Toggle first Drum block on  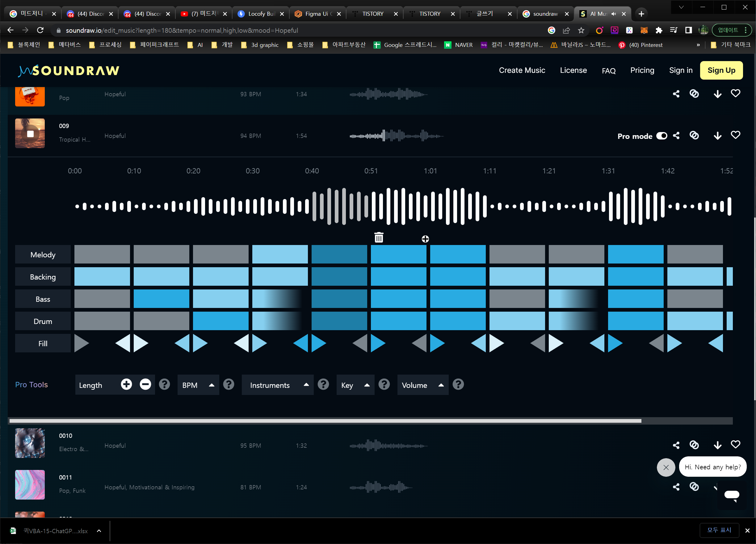point(102,321)
